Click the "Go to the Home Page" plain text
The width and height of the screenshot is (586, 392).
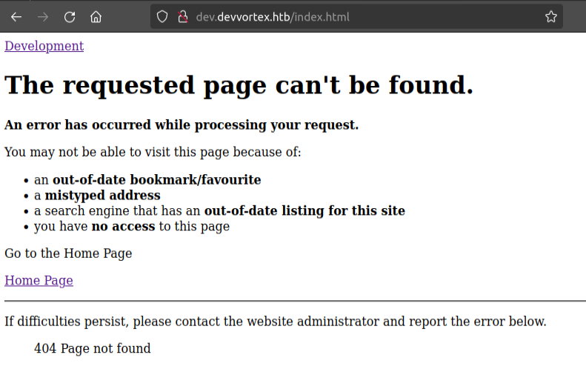[x=68, y=253]
